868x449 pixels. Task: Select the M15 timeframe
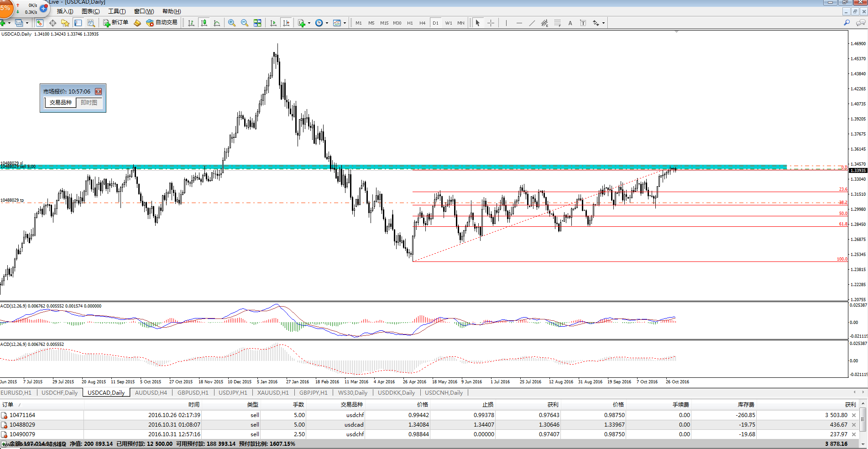coord(384,23)
